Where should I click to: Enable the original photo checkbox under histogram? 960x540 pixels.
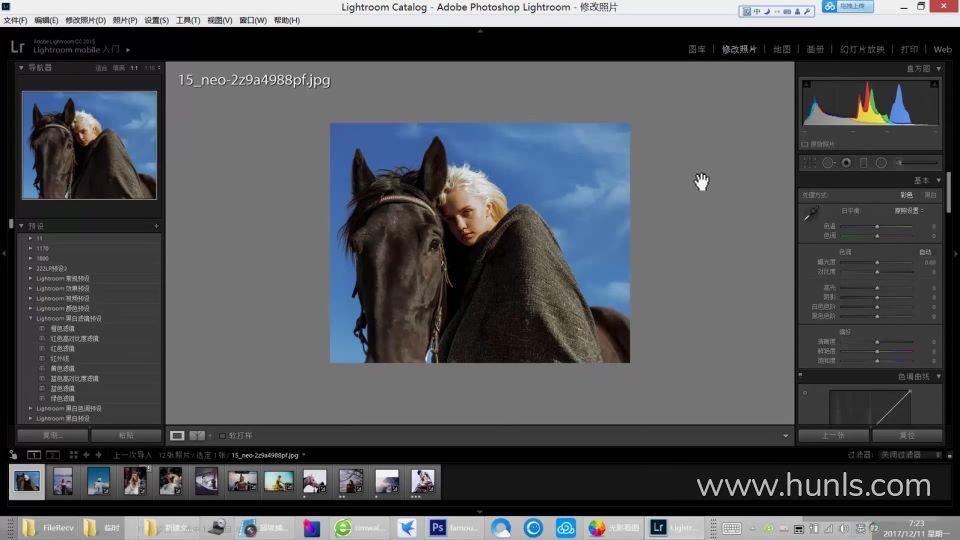tap(804, 144)
